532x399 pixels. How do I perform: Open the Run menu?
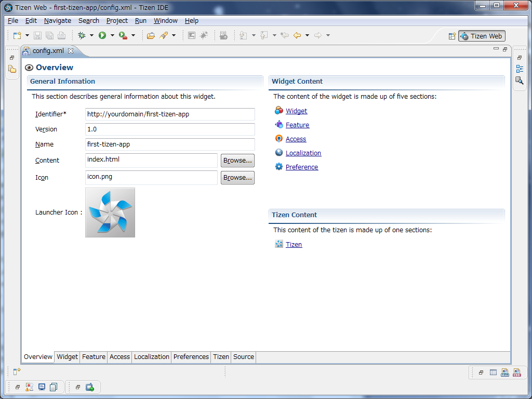pos(141,21)
